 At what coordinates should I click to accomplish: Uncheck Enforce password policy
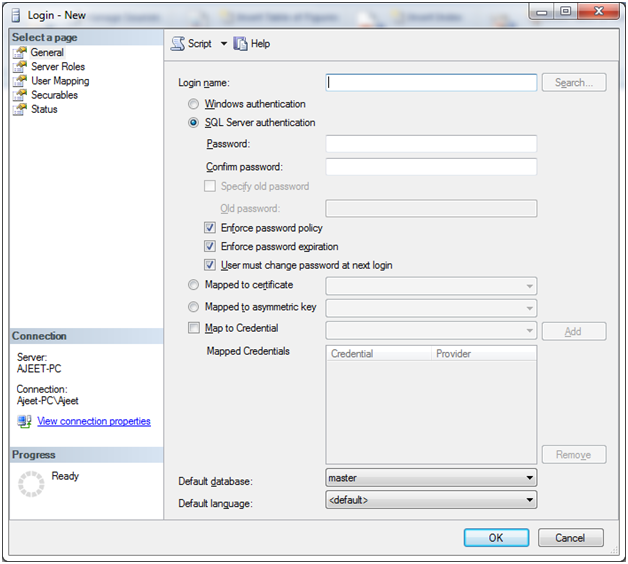coord(210,228)
